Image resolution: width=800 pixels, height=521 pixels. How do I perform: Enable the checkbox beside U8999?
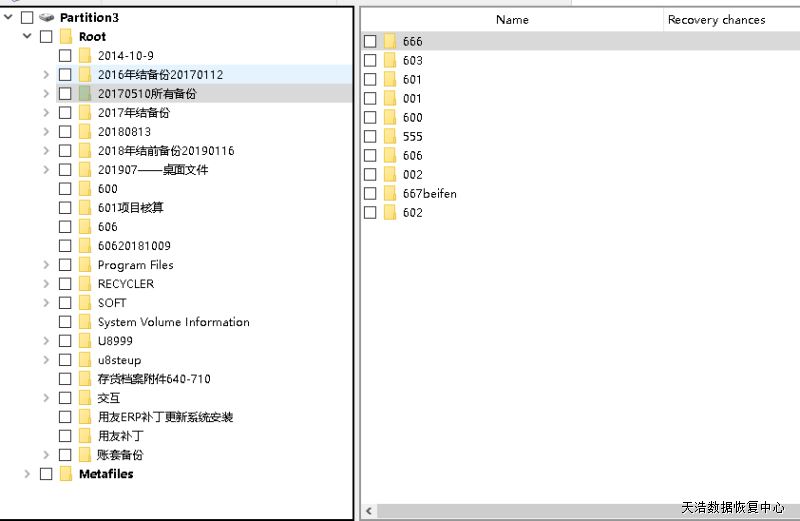point(65,341)
